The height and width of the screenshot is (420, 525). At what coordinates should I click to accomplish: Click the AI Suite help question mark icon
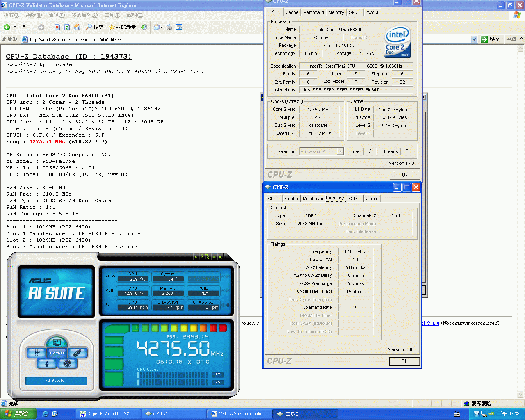click(202, 257)
